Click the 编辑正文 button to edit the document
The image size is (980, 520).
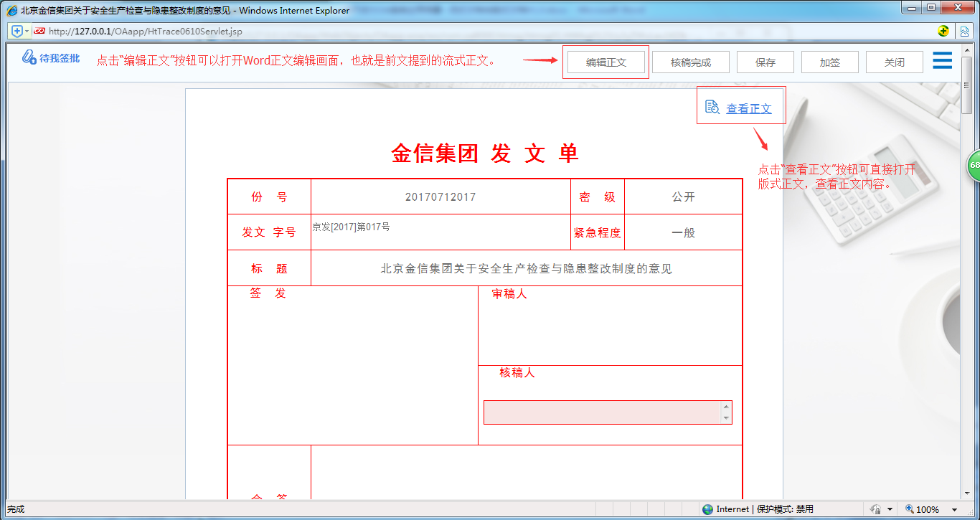[x=606, y=62]
